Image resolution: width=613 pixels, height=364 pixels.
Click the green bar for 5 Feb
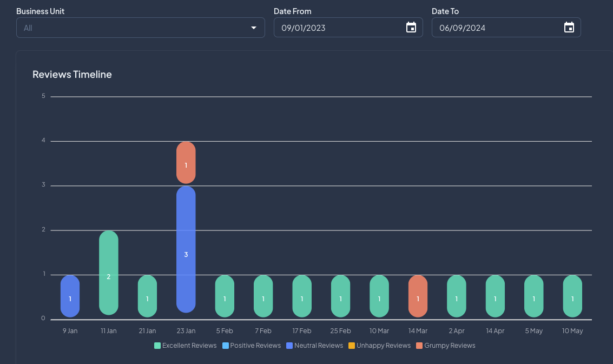pyautogui.click(x=225, y=296)
